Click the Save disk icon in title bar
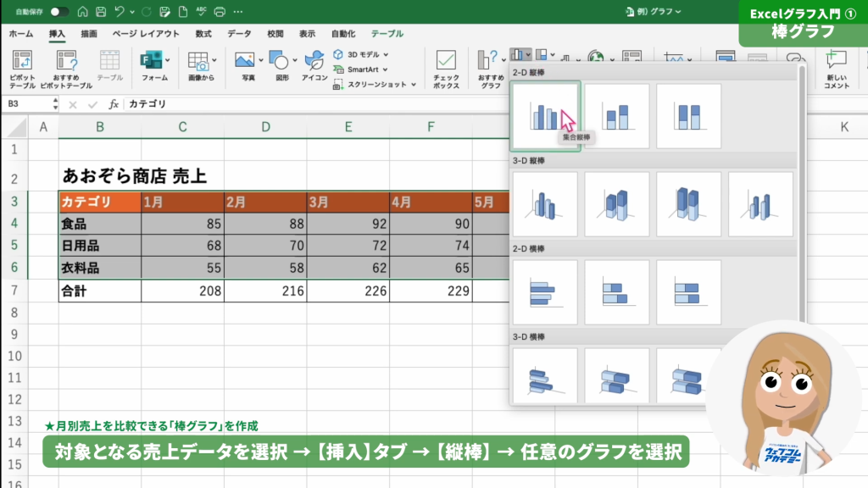The image size is (868, 488). click(101, 12)
